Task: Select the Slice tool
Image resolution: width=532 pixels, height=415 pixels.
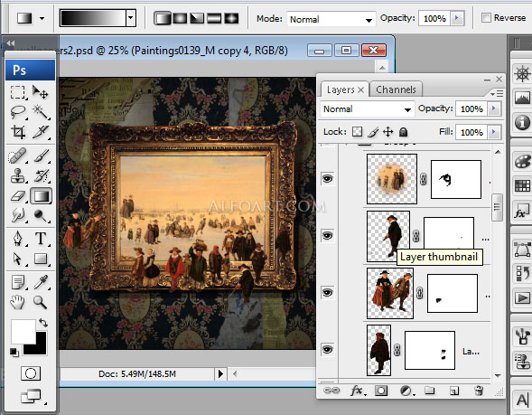Action: 41,132
